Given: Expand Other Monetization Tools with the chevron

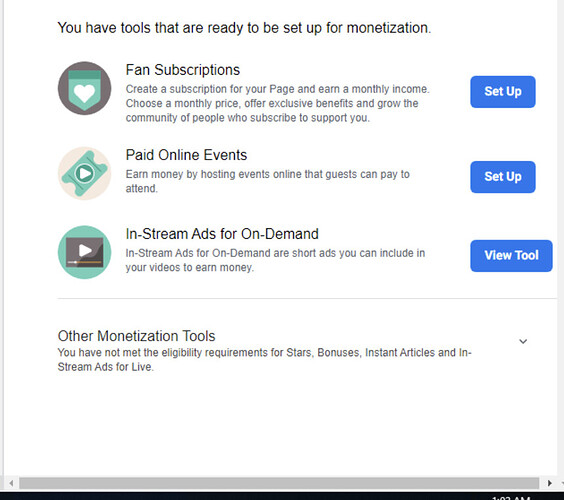Looking at the screenshot, I should pyautogui.click(x=523, y=341).
